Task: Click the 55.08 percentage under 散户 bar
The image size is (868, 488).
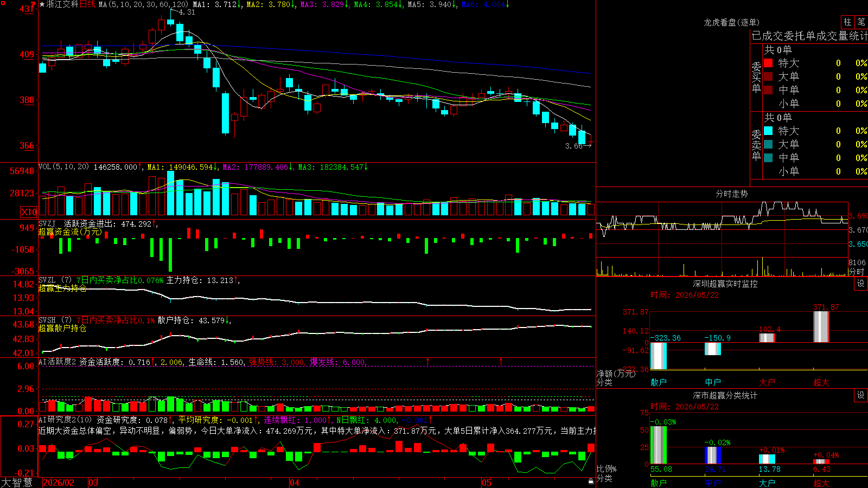Action: coord(661,469)
